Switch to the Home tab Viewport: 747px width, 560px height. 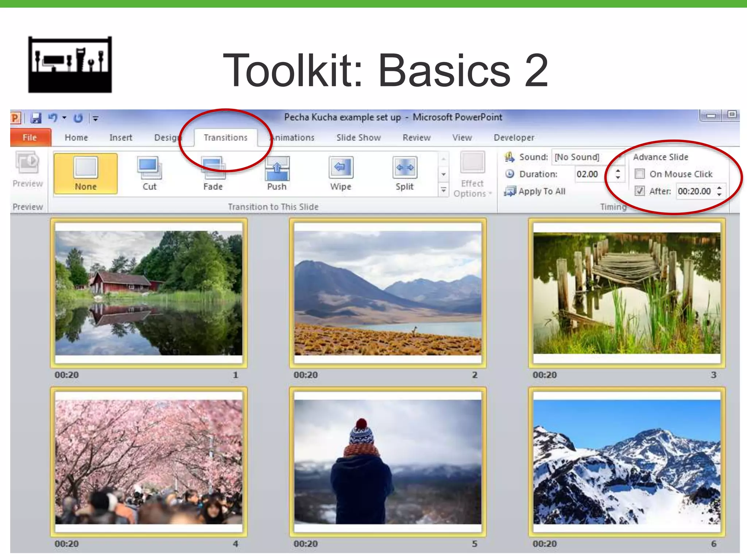pos(76,137)
